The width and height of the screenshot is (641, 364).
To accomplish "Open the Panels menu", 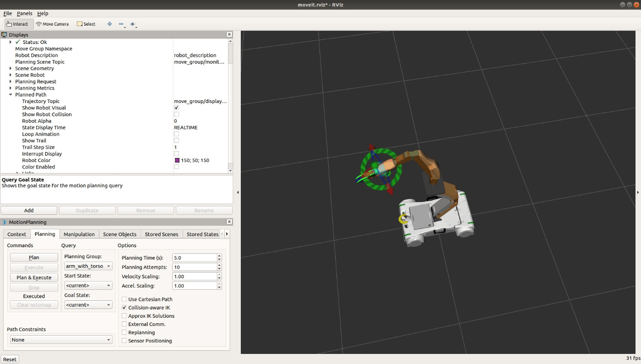I will 24,13.
